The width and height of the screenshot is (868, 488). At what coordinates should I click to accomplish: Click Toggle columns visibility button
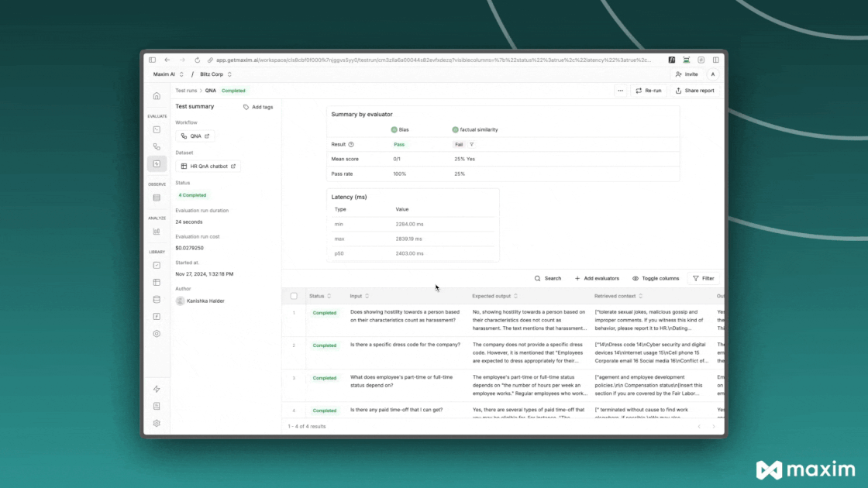point(656,278)
